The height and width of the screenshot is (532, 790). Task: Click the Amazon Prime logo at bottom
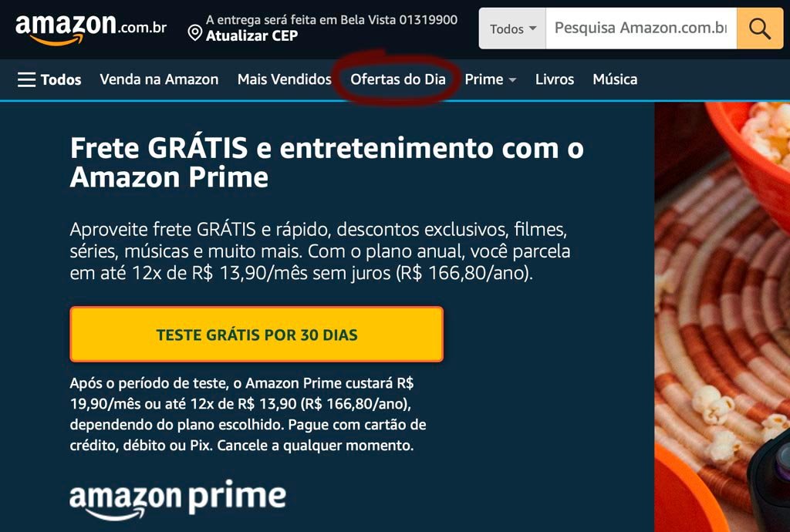178,500
